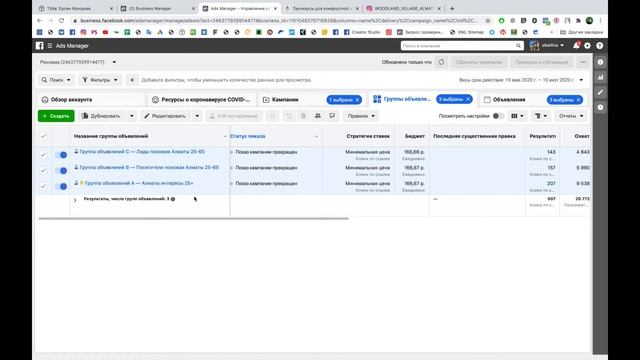Open the YouTube bookmark icon

pos(105,32)
